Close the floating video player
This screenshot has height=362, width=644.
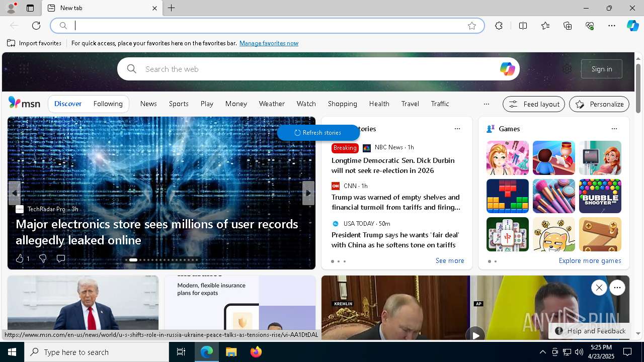point(599,288)
